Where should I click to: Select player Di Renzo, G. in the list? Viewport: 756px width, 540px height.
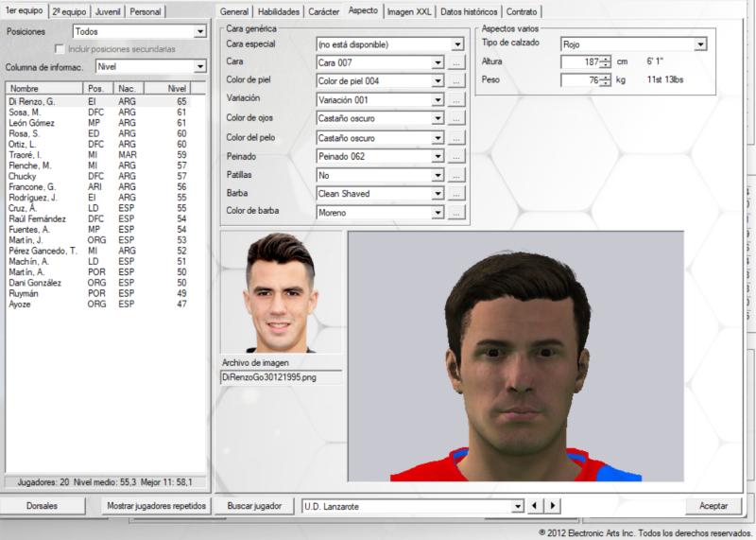98,101
